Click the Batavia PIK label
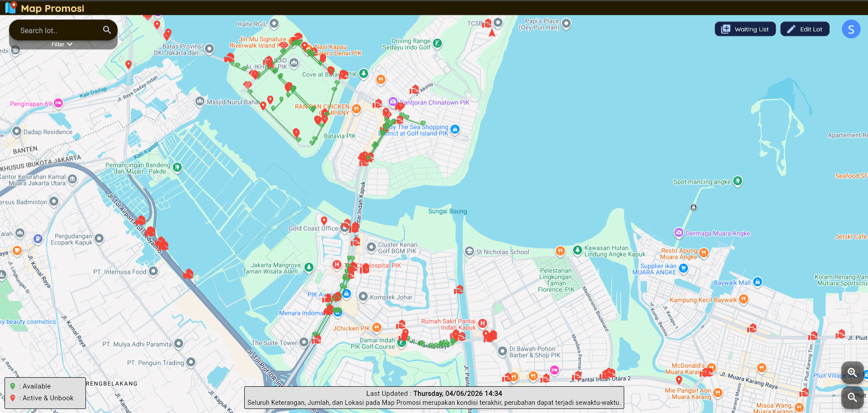The height and width of the screenshot is (413, 868). coord(340,136)
